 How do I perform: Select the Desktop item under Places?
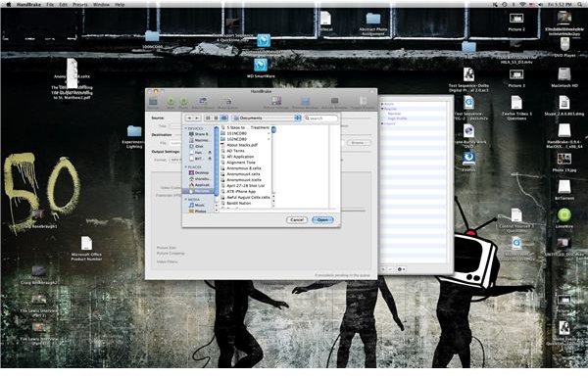(199, 172)
